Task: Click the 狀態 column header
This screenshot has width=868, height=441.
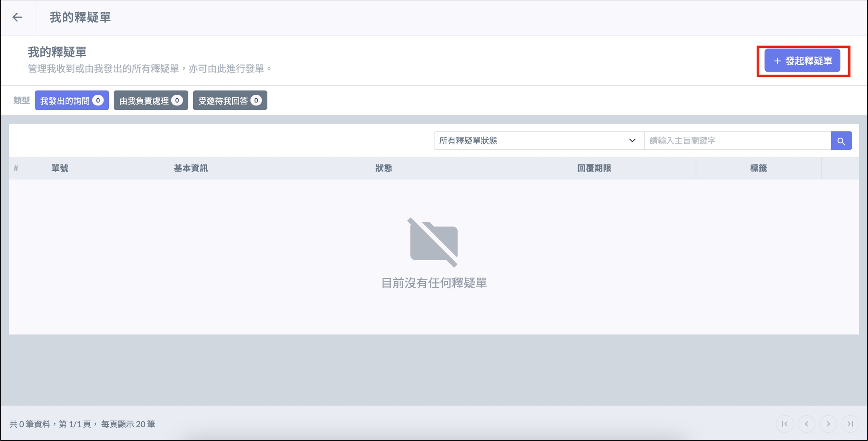Action: [x=384, y=168]
